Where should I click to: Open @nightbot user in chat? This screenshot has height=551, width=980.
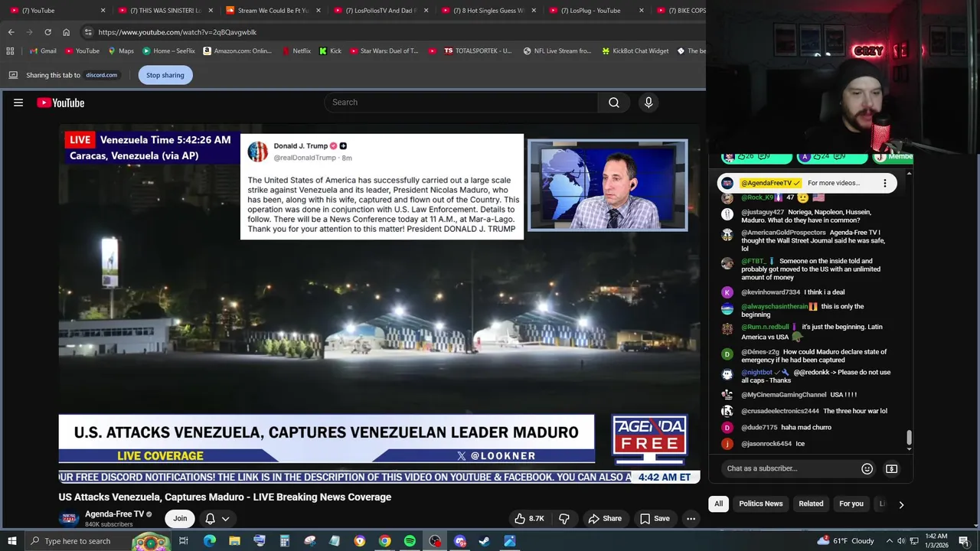coord(756,373)
